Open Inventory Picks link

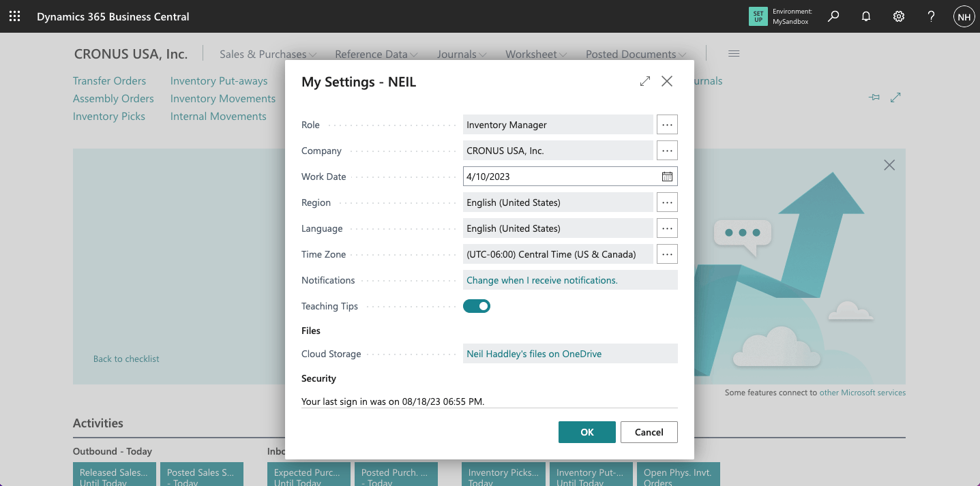[109, 116]
